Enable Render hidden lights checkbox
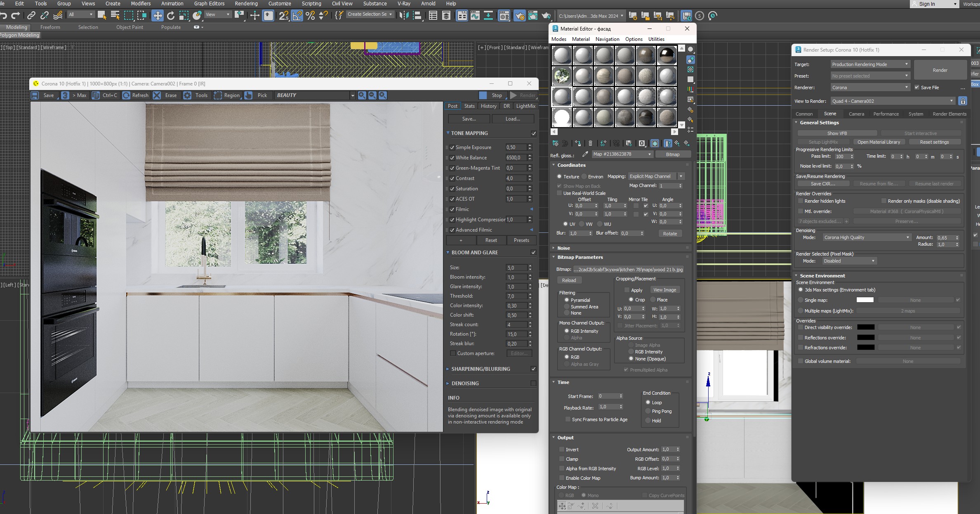The height and width of the screenshot is (514, 980). (x=801, y=201)
